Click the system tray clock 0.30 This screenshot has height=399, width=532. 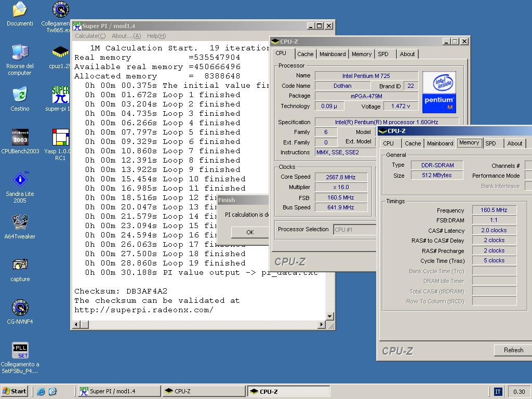pos(519,392)
